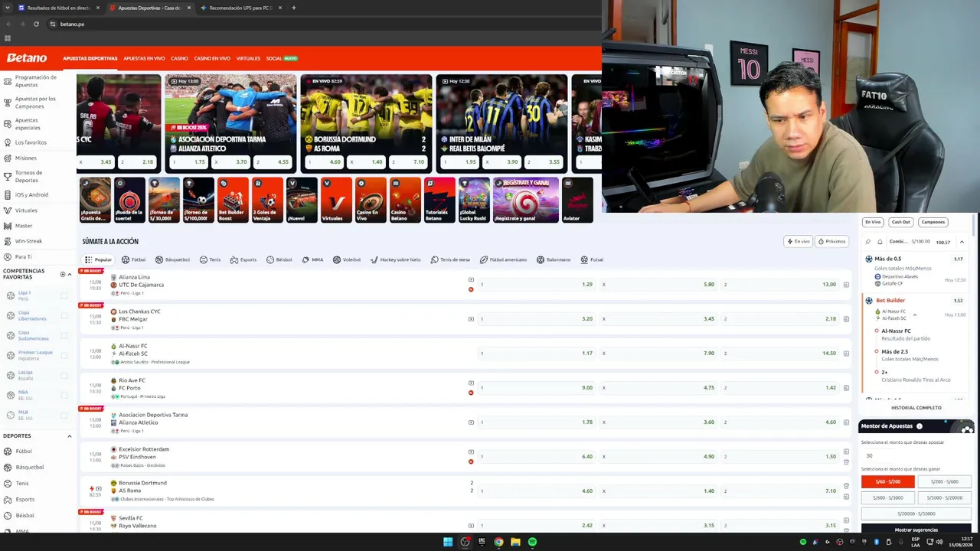Switch to the Campeones bet slip tab

click(933, 222)
